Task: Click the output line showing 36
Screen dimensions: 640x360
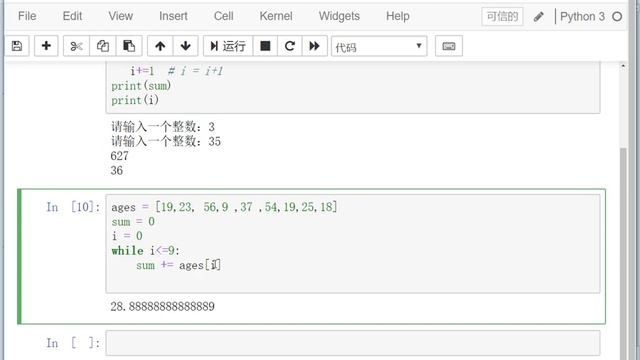Action: tap(116, 171)
